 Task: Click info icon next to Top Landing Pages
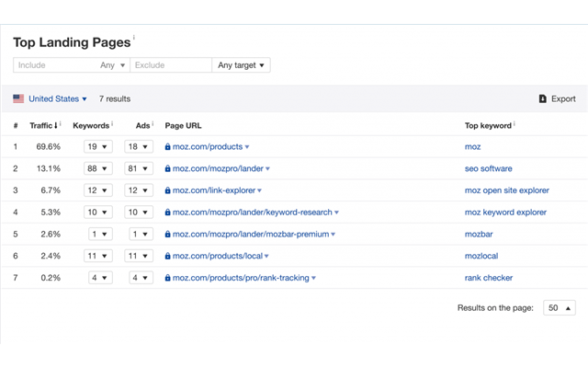click(134, 39)
